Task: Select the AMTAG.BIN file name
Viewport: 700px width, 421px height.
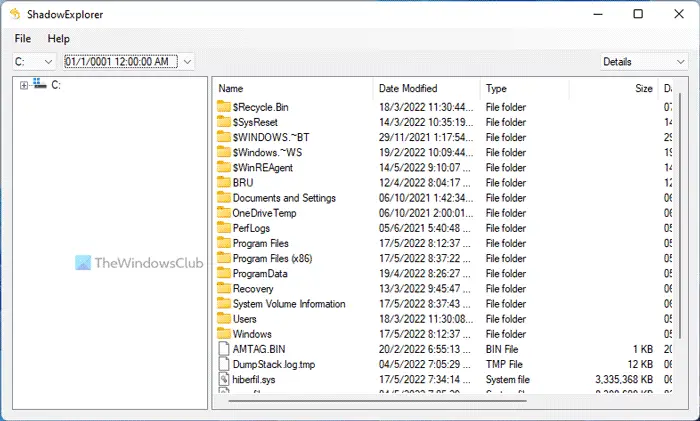Action: [x=259, y=350]
